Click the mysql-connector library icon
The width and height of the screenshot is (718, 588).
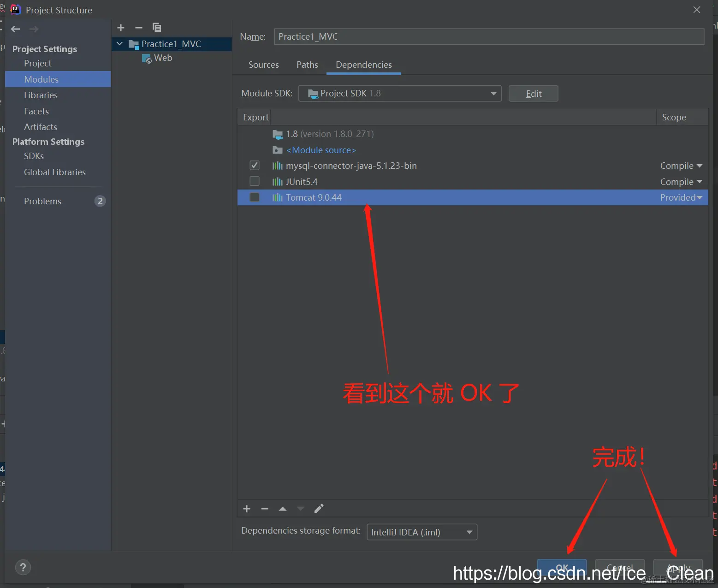pyautogui.click(x=277, y=166)
